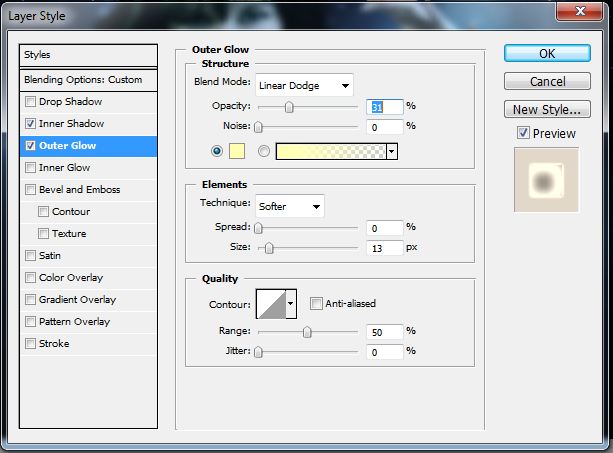The height and width of the screenshot is (453, 613).
Task: Uncheck the Preview checkbox
Action: click(523, 133)
